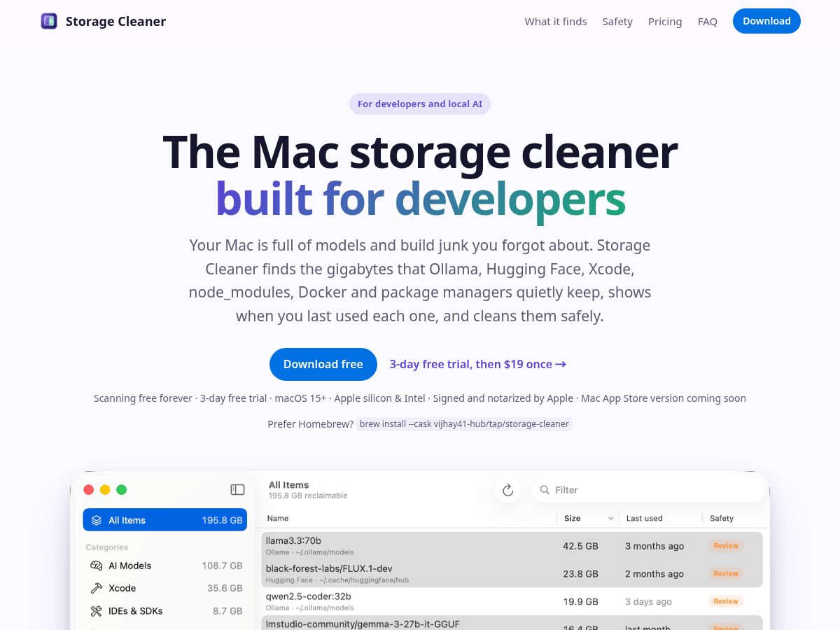
Task: Click the For developers and local AI badge
Action: [x=420, y=104]
